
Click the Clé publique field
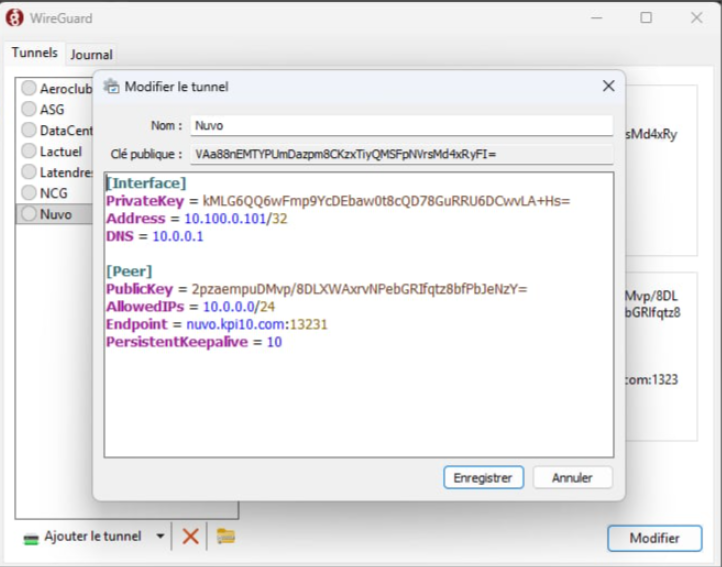(401, 154)
